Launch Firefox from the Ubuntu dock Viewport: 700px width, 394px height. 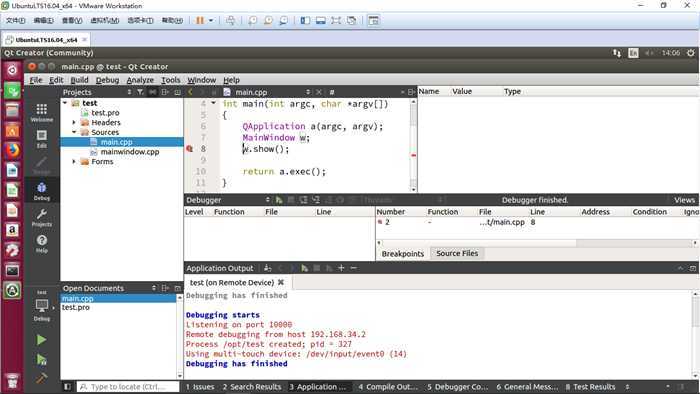click(x=12, y=150)
